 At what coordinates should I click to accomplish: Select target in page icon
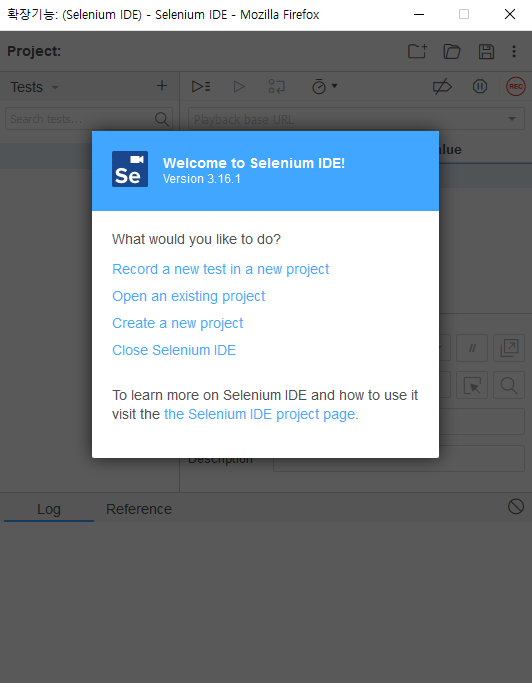click(x=472, y=385)
